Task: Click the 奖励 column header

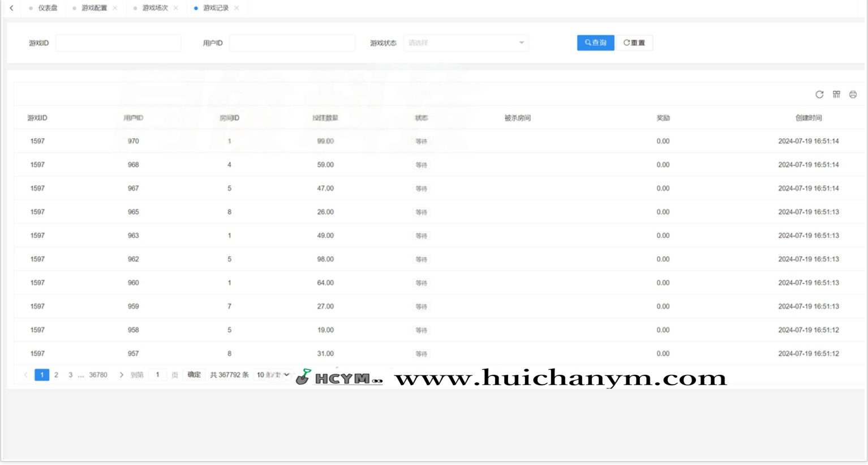Action: 663,118
